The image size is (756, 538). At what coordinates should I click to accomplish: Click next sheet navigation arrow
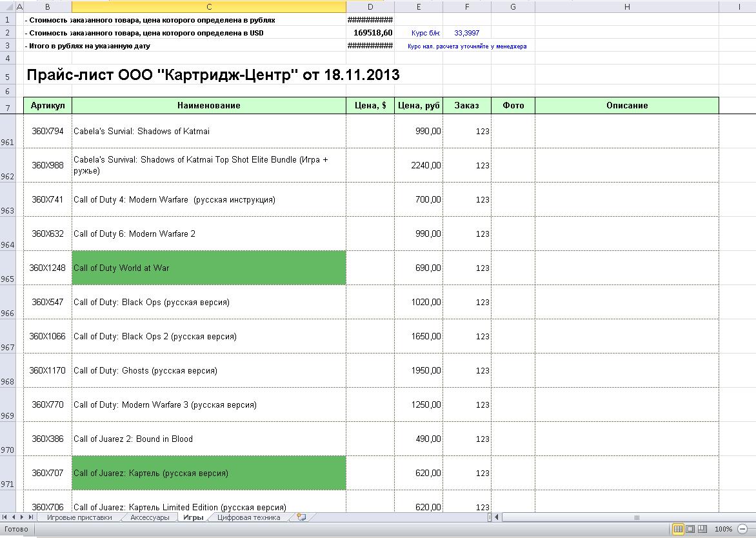click(x=22, y=517)
